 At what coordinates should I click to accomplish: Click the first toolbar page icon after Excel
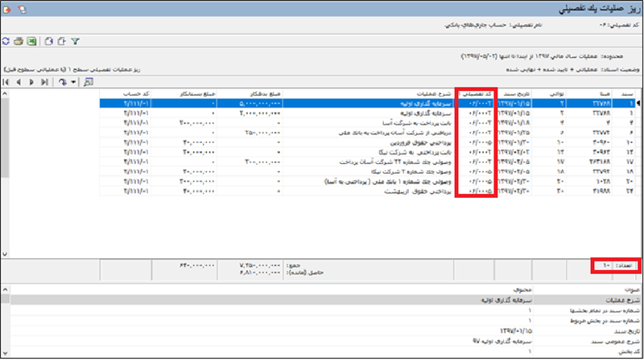48,40
